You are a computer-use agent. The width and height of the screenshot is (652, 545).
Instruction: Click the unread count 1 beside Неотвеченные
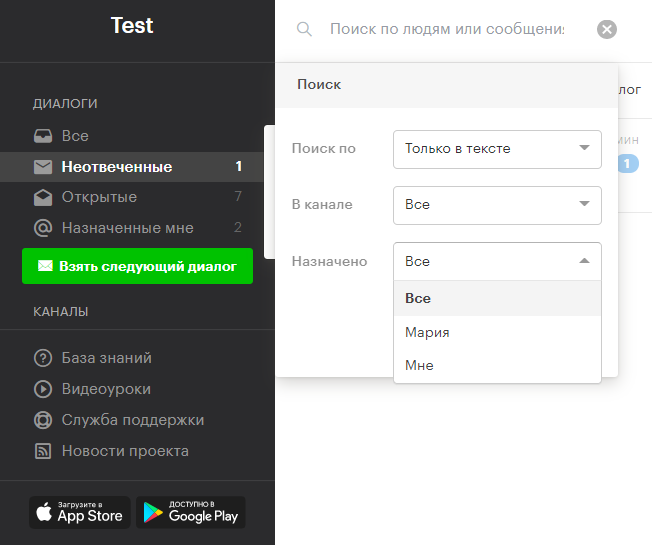click(239, 166)
